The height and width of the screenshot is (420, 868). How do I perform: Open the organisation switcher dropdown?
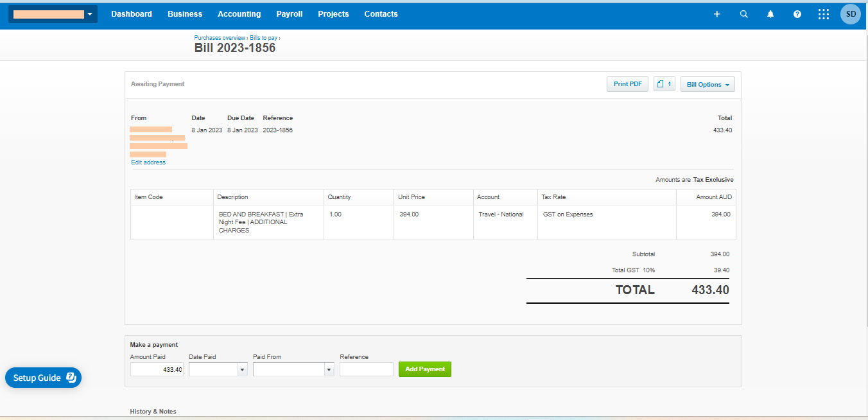[x=53, y=14]
